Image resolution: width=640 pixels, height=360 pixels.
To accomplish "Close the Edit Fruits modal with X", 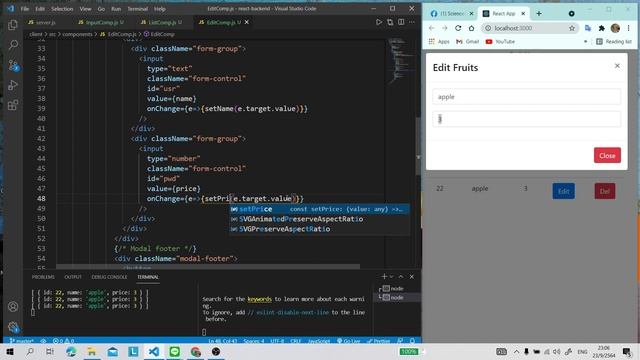I will (x=617, y=66).
